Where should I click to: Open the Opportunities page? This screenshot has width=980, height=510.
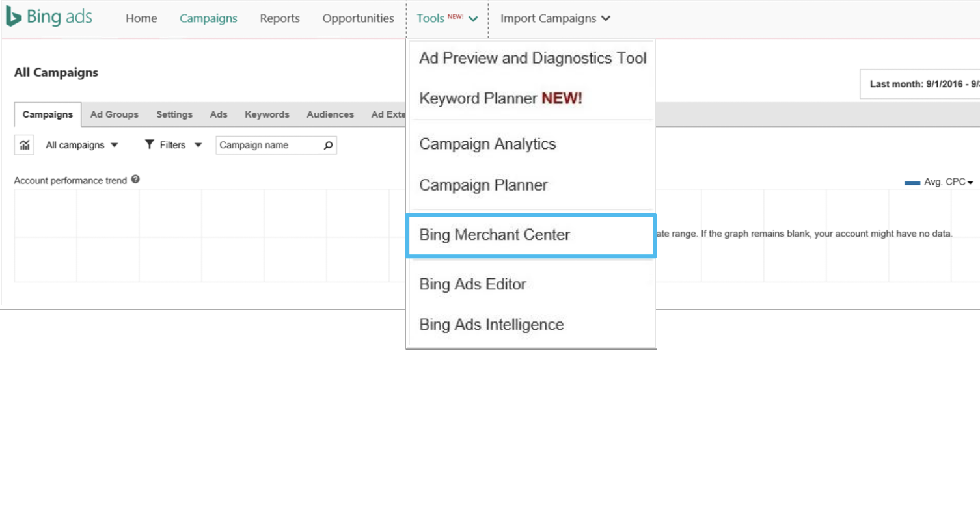pyautogui.click(x=358, y=18)
